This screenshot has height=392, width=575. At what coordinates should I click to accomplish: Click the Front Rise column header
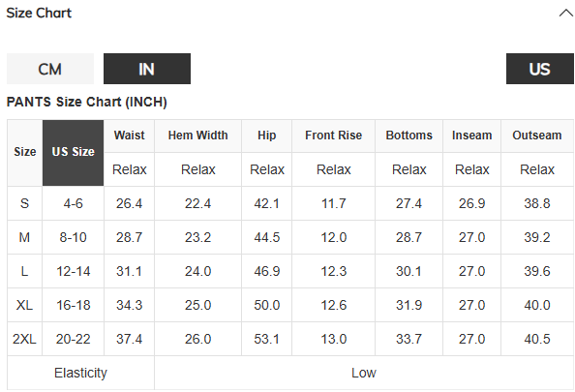[x=333, y=136]
